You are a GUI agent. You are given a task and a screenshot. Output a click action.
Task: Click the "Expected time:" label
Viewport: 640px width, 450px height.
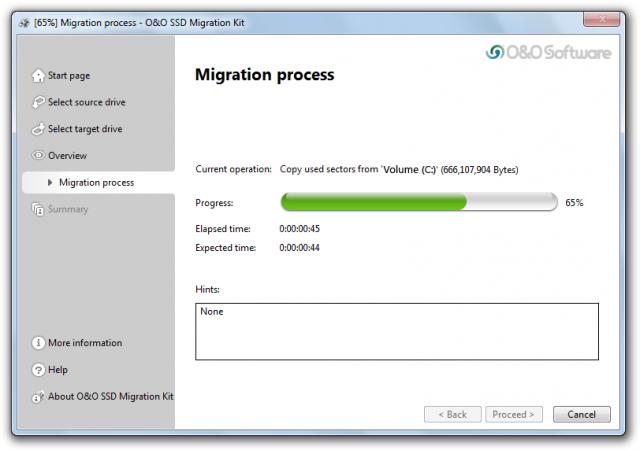click(x=225, y=247)
